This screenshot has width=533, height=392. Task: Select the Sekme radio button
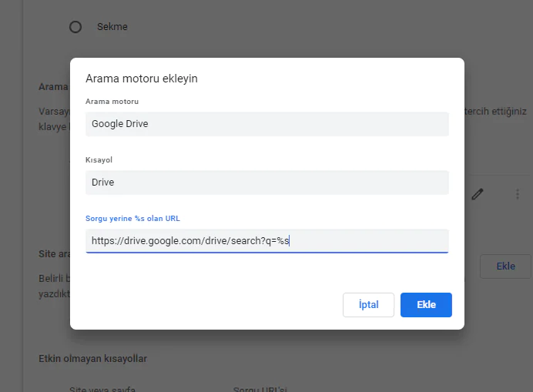(x=75, y=27)
